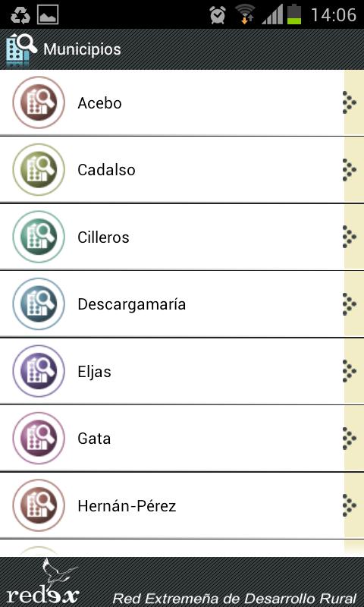The width and height of the screenshot is (364, 607).
Task: Tap the magenta Gata municipality icon
Action: click(39, 439)
